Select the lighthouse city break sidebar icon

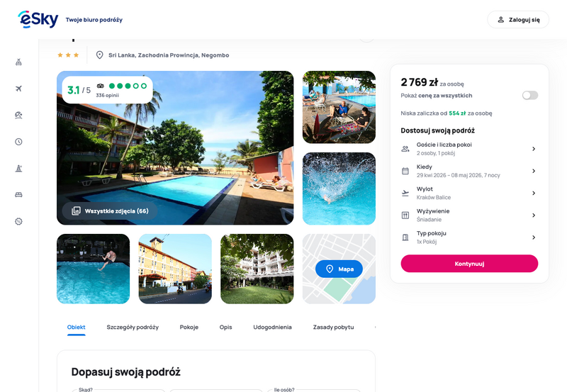pyautogui.click(x=19, y=168)
